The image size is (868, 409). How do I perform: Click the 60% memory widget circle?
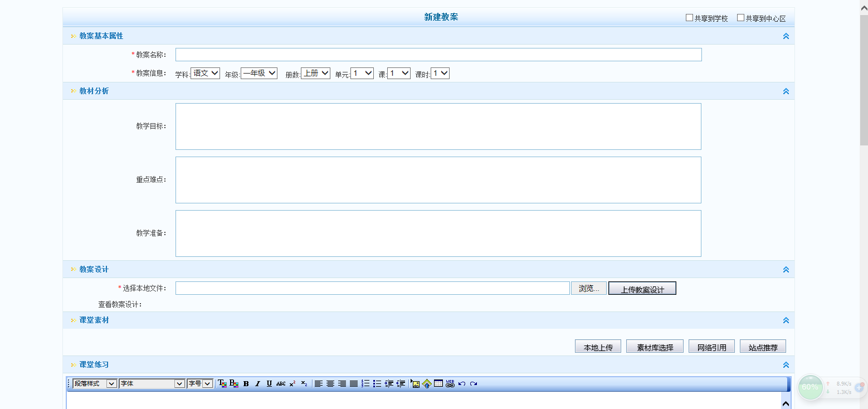(x=811, y=387)
